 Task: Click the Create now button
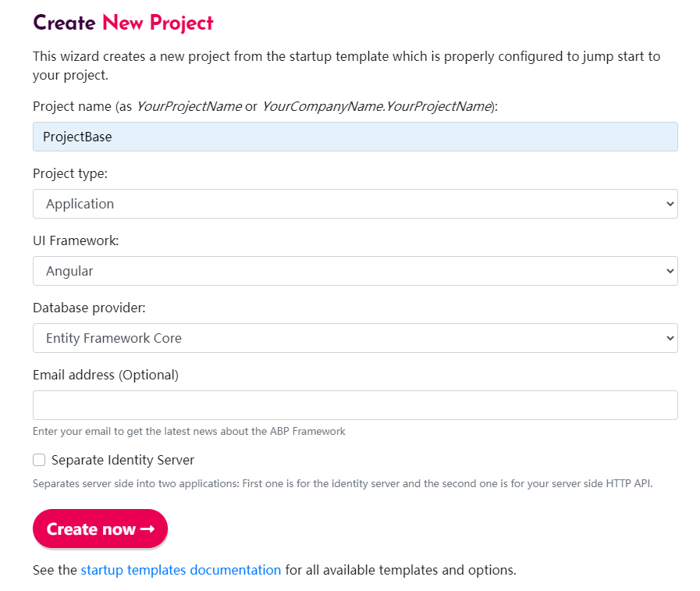pyautogui.click(x=100, y=529)
